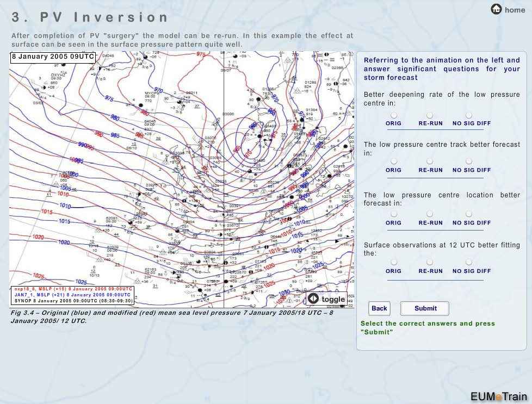Click the 8 January 2005 09UTC timestamp label

click(52, 57)
